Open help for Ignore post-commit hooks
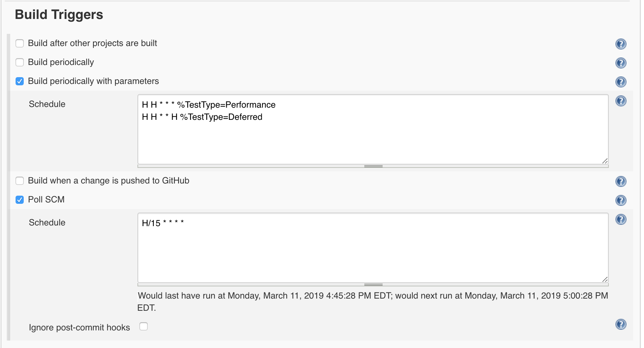Image resolution: width=644 pixels, height=348 pixels. (x=621, y=324)
